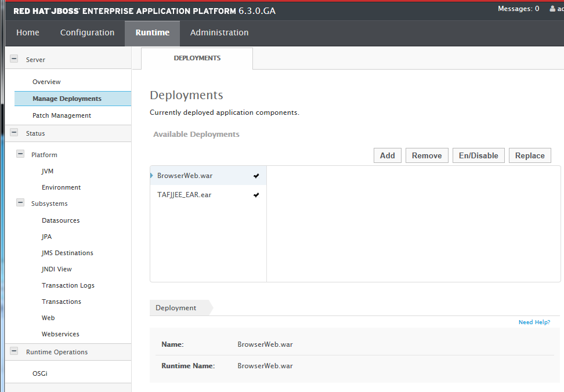View Messages counter in header
The image size is (564, 392).
(x=518, y=9)
